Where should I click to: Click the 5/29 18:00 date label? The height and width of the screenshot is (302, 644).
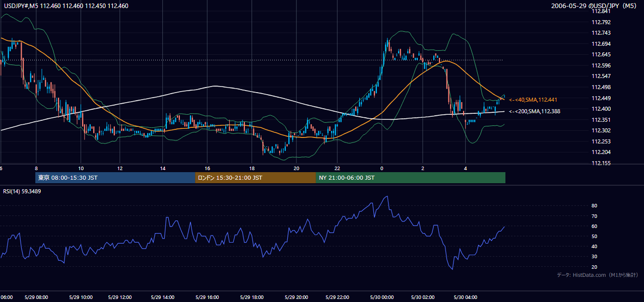click(252, 297)
